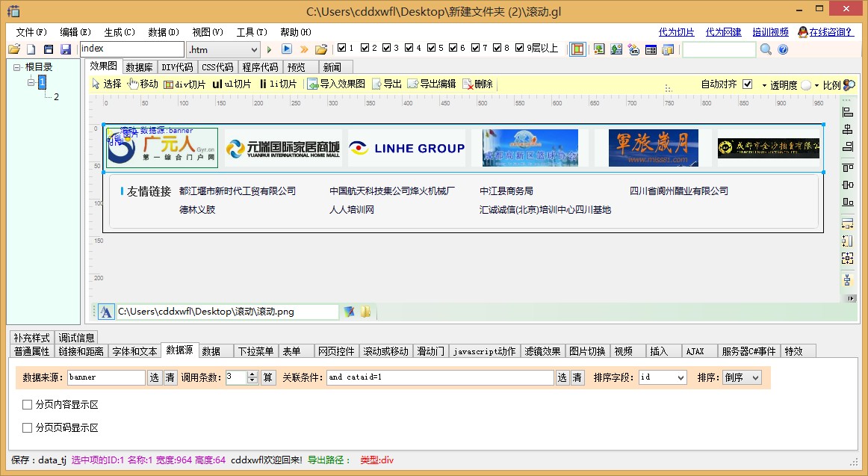Screen dimensions: 868x476
Task: Click 清 button next to 数据来源 field
Action: [170, 377]
